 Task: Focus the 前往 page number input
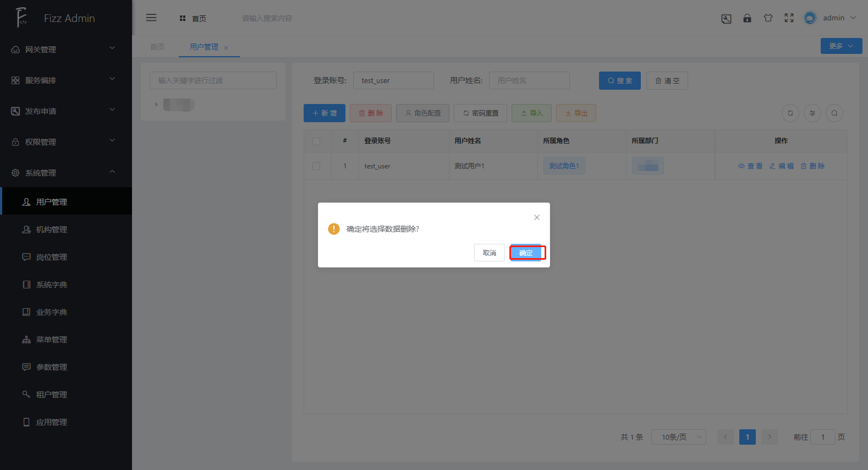click(x=823, y=437)
